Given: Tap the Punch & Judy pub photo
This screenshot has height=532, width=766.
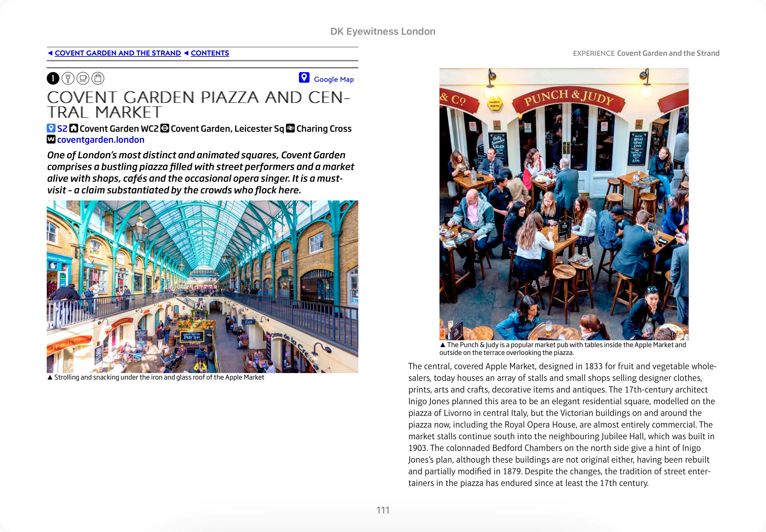Looking at the screenshot, I should pyautogui.click(x=563, y=204).
